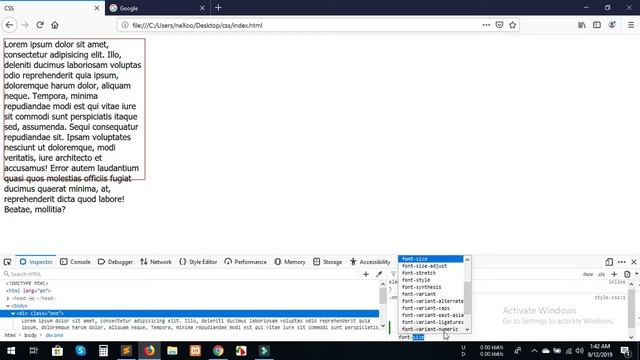Switch to the Debugger tab
This screenshot has width=640, height=360.
(115, 262)
